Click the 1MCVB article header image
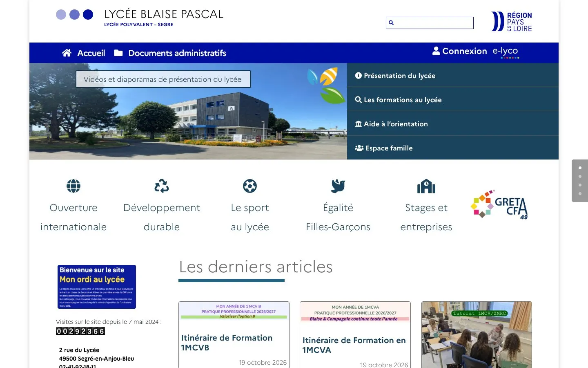Image resolution: width=588 pixels, height=368 pixels. 234,311
